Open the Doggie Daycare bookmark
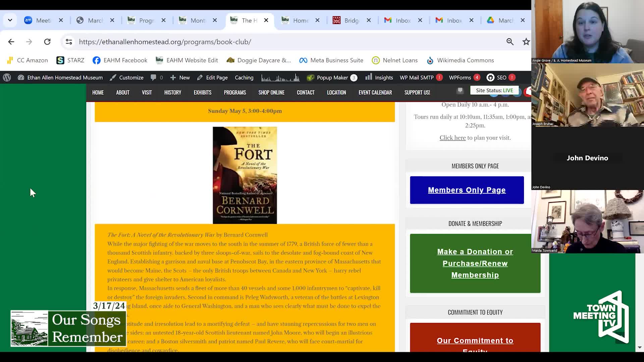This screenshot has width=644, height=362. [x=259, y=60]
